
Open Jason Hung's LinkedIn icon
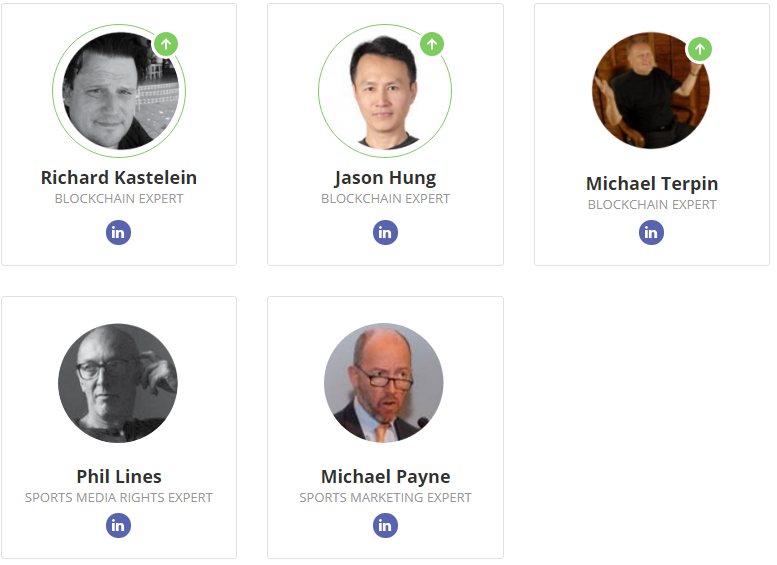click(x=385, y=232)
